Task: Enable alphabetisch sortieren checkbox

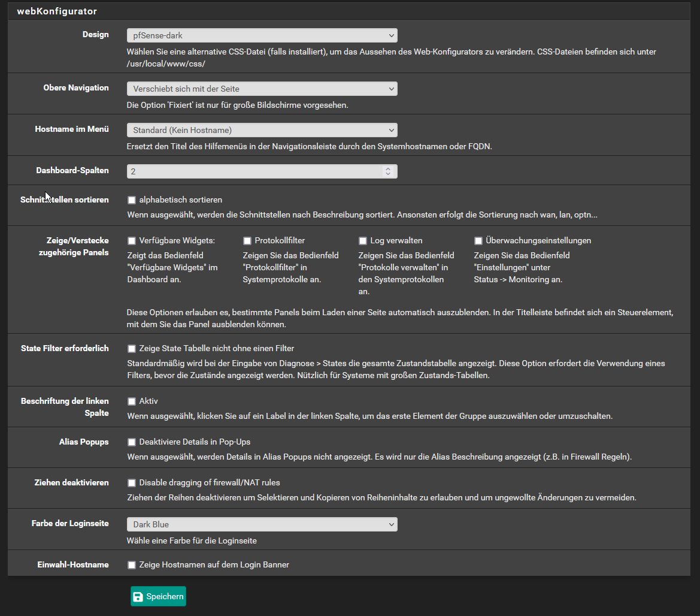Action: click(132, 200)
